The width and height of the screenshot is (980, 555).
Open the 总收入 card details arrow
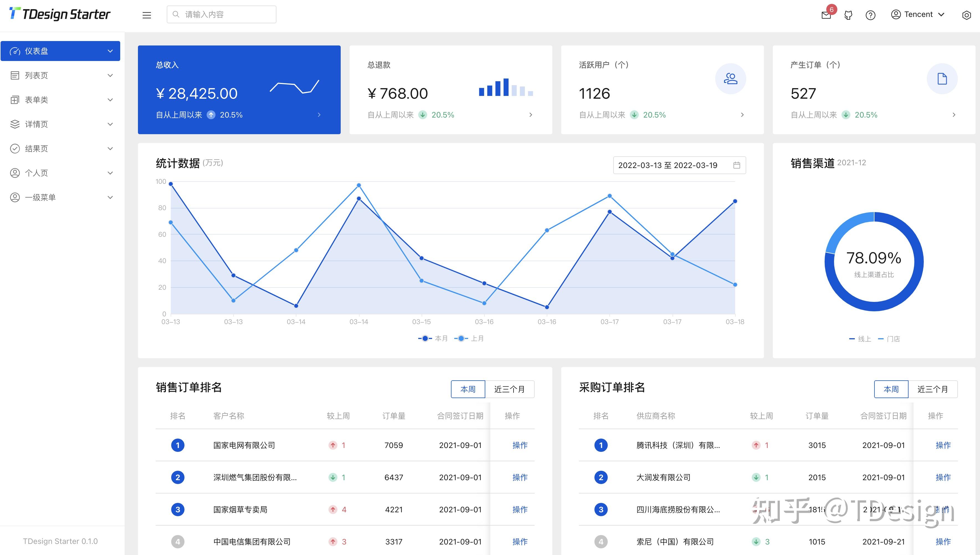[x=319, y=115]
